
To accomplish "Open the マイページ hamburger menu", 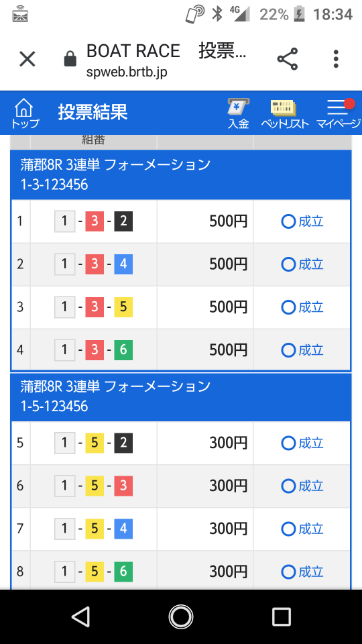I will (x=338, y=114).
